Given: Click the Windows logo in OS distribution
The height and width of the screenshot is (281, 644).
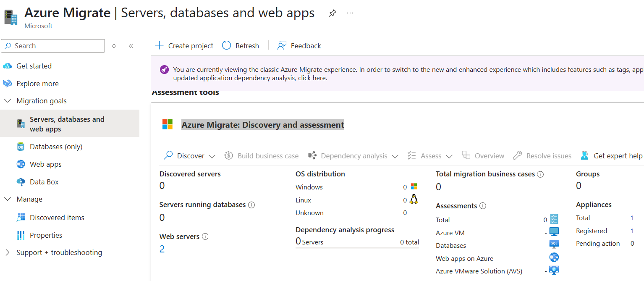Looking at the screenshot, I should point(413,186).
